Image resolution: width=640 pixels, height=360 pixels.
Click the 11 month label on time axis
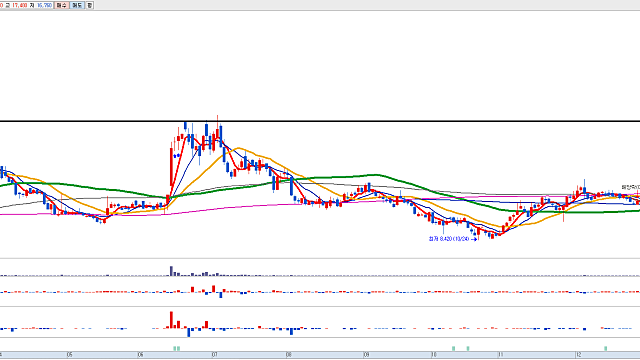coord(501,355)
